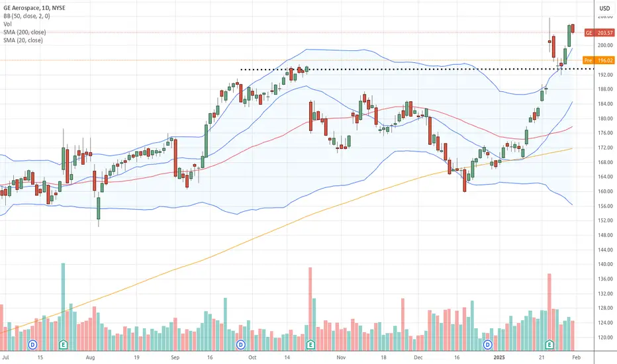
Task: Open the earnings marker after Jan 21
Action: (x=549, y=345)
